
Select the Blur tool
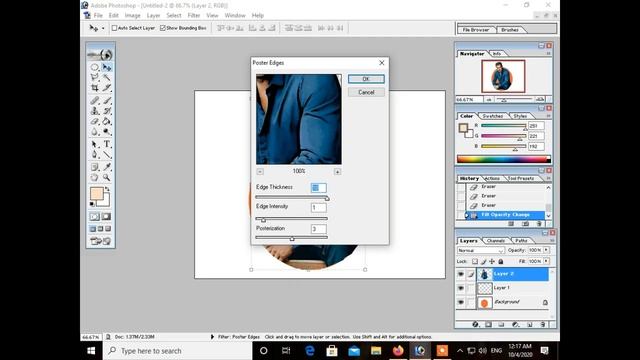click(95, 132)
